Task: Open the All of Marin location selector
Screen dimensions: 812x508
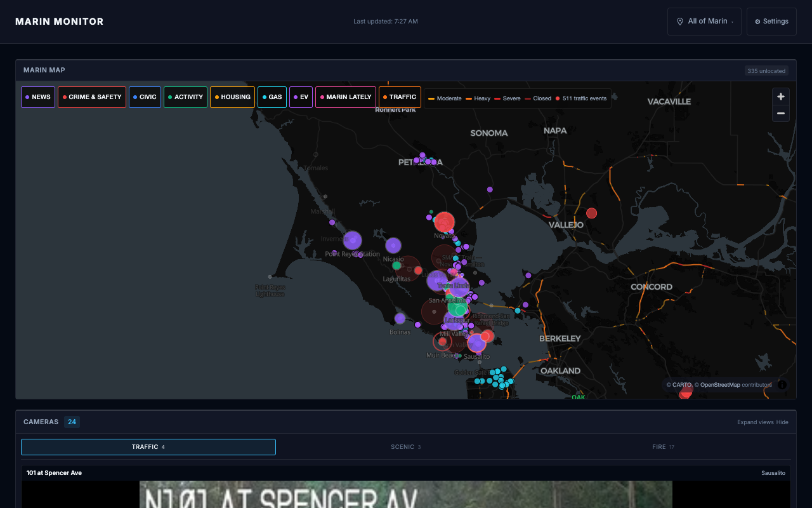Action: [704, 21]
